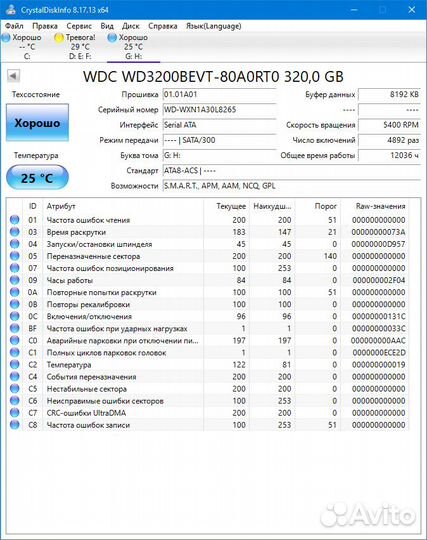The width and height of the screenshot is (427, 540).
Task: Click the Raw-значения column header
Action: pos(375,206)
